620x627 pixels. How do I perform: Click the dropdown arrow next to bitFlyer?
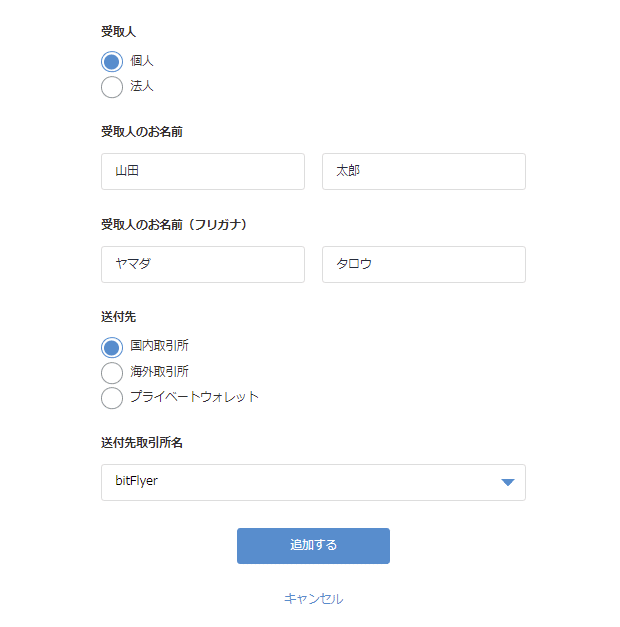508,482
